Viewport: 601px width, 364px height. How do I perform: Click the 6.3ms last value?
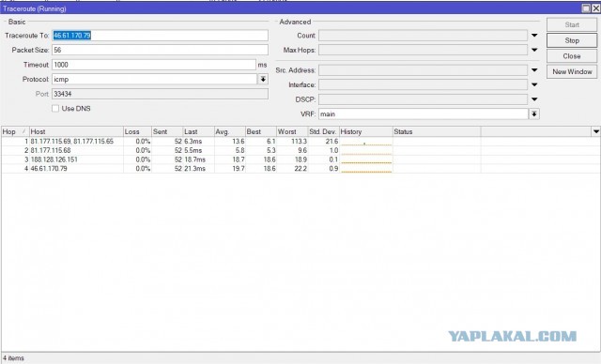pos(193,142)
